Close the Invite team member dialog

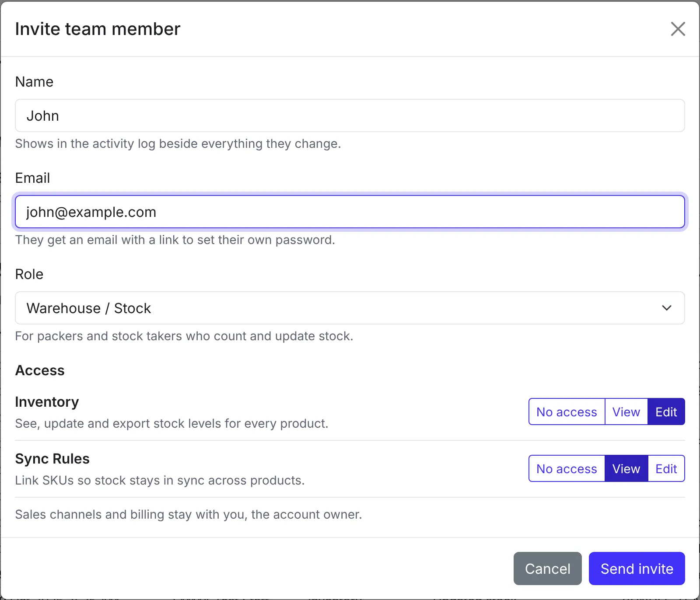coord(678,29)
